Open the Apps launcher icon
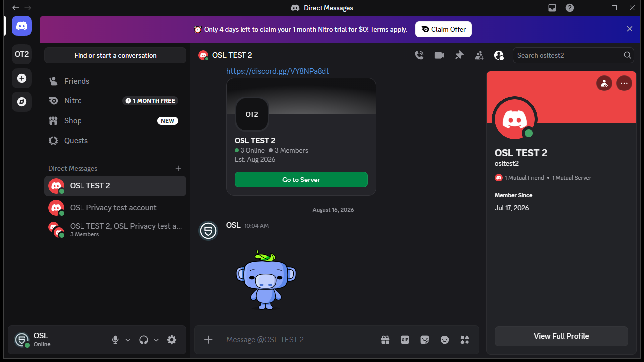The height and width of the screenshot is (362, 644). pyautogui.click(x=465, y=340)
